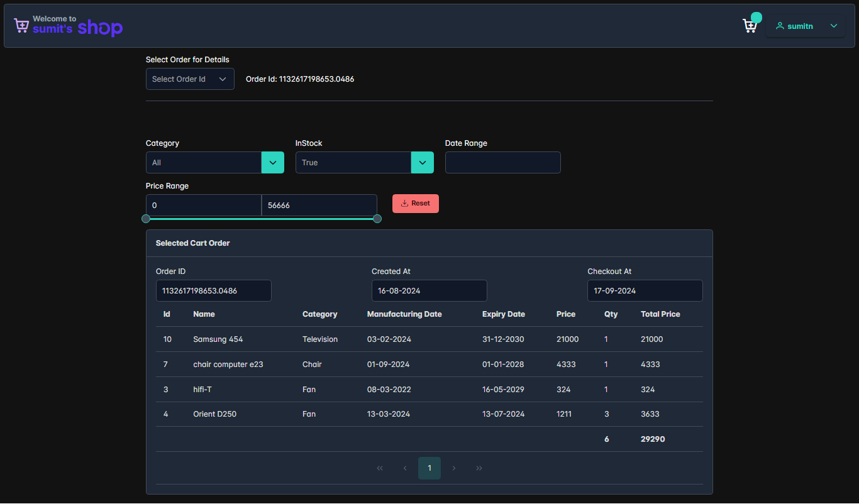Click the Orient D250 total price 3633
This screenshot has height=504, width=859.
click(x=651, y=414)
